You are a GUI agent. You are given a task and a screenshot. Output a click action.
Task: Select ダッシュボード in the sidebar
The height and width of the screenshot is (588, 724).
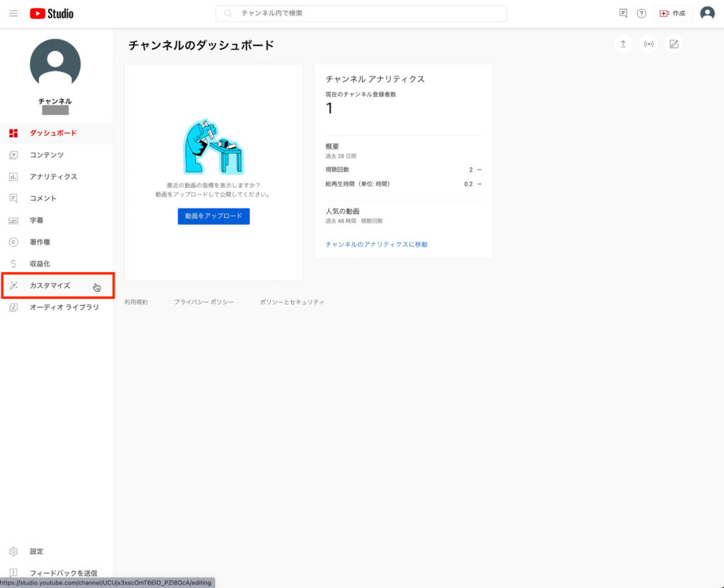(x=53, y=133)
